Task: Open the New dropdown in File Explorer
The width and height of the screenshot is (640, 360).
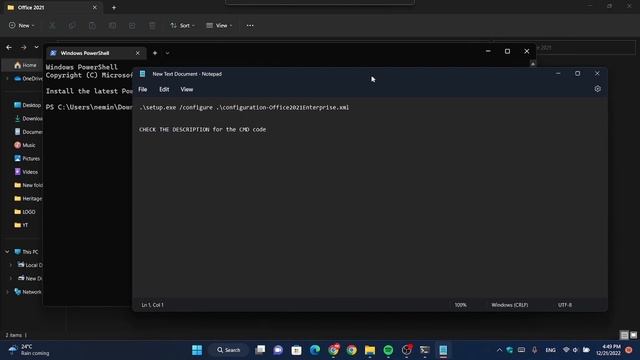Action: coord(22,25)
